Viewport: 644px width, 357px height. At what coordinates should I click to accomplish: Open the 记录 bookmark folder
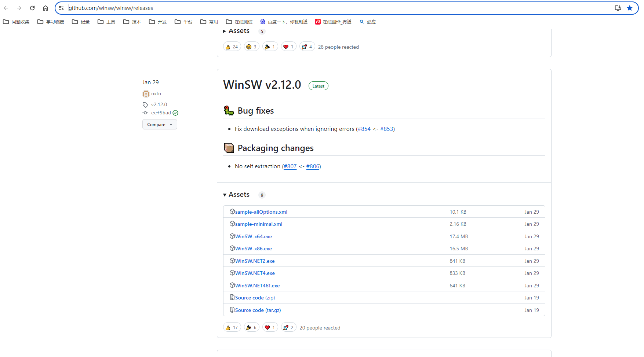[x=81, y=22]
